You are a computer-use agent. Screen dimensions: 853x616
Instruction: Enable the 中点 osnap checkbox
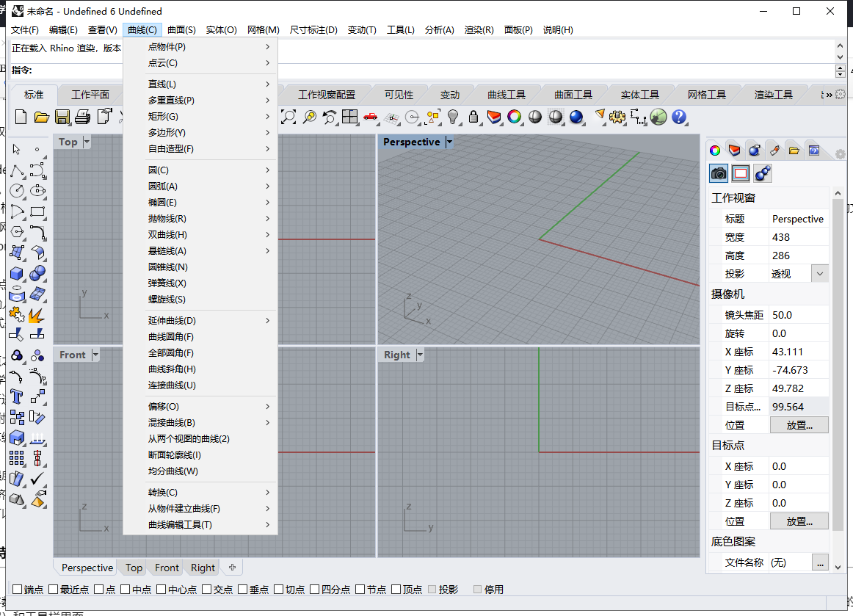[x=125, y=590]
